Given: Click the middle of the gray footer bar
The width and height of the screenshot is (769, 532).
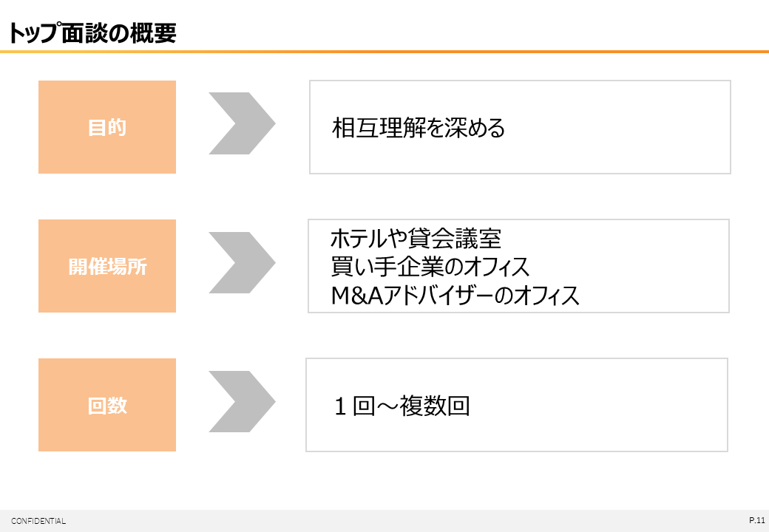Looking at the screenshot, I should [384, 521].
